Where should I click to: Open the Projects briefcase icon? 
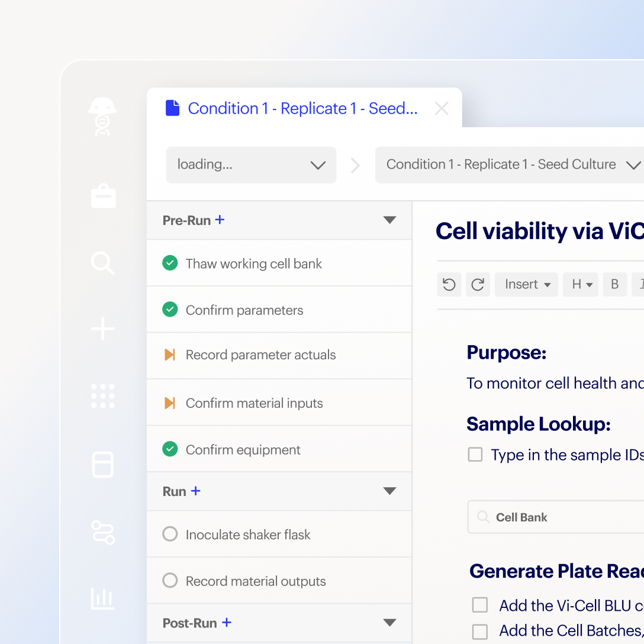[103, 195]
